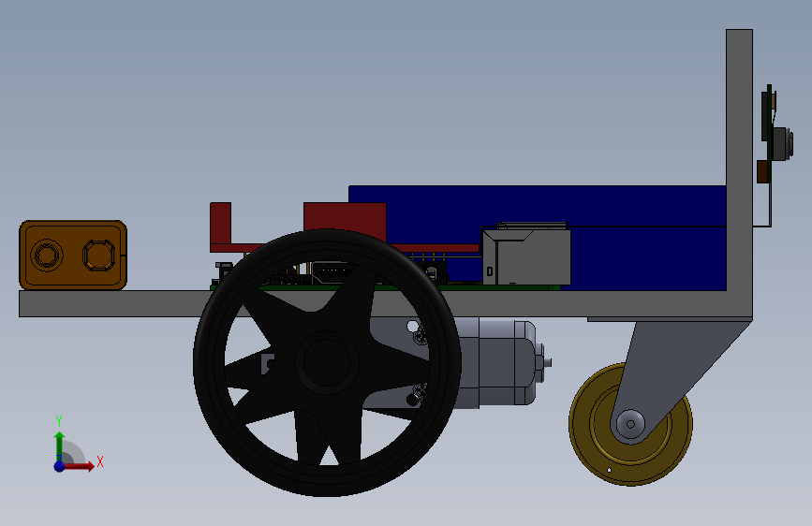Click the silver DC gear motor body
812x526 pixels.
pyautogui.click(x=497, y=362)
